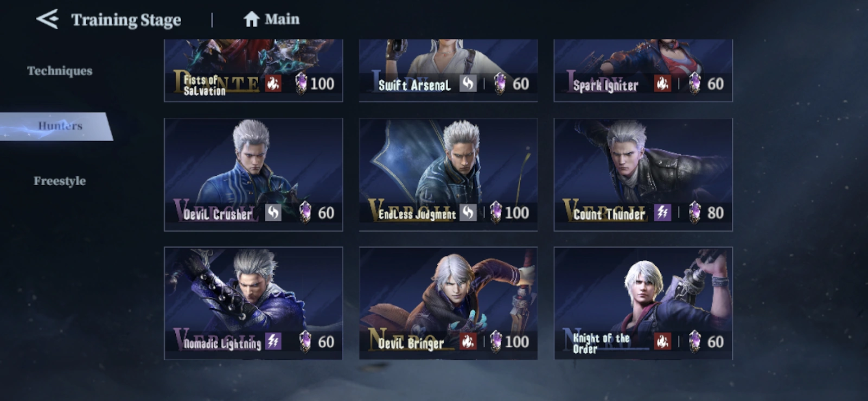Go to Main menu text

282,20
